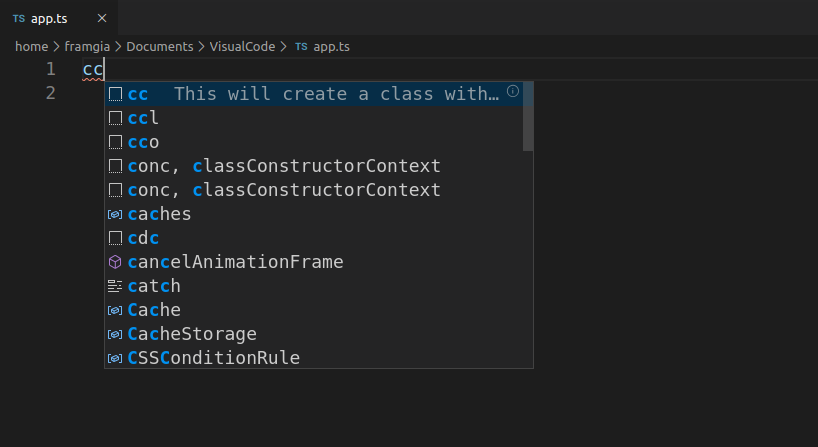Click the home breadcrumb segment
Viewport: 818px width, 447px height.
pyautogui.click(x=32, y=46)
